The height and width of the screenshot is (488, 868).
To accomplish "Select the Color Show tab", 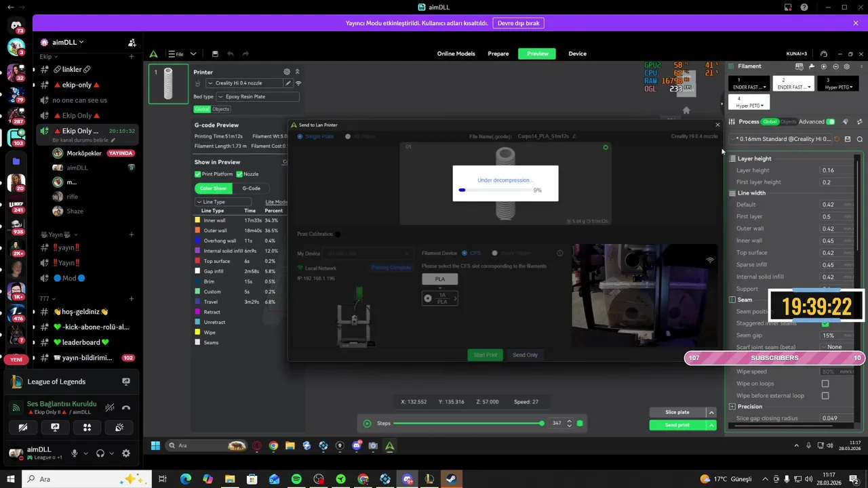I will (x=213, y=188).
